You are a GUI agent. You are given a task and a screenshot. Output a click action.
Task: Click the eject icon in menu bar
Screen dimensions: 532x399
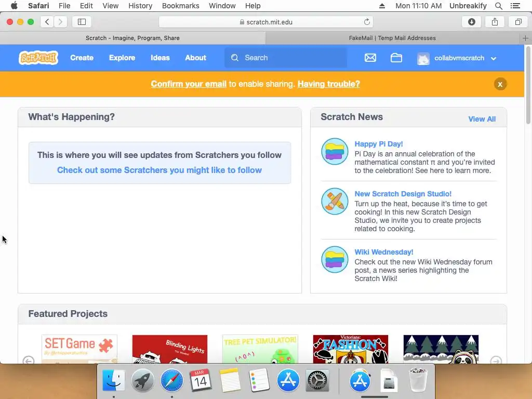pos(382,6)
